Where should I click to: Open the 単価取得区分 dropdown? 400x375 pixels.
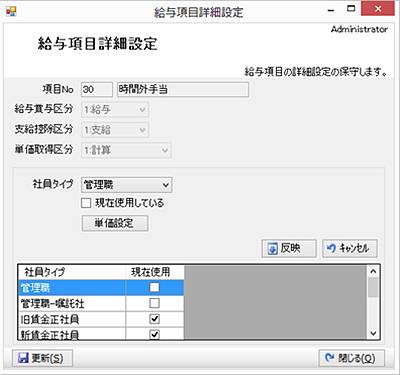126,150
